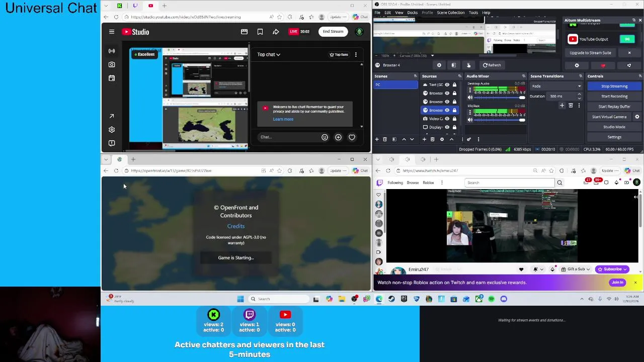Click the Twitch logo home icon

(x=379, y=183)
